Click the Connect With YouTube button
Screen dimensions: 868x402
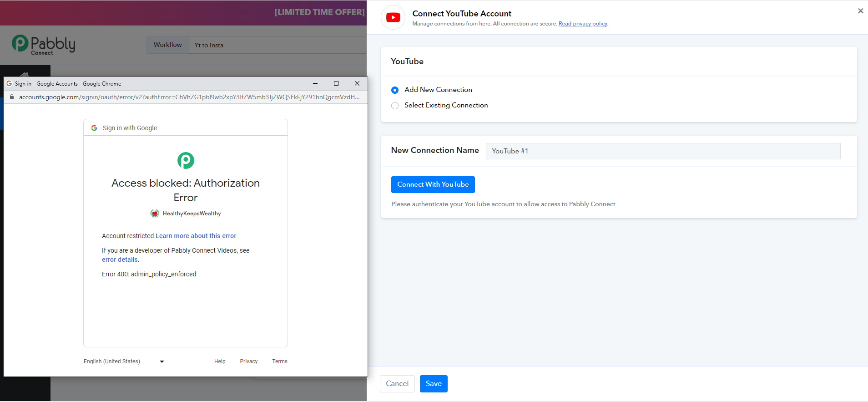[x=433, y=184]
